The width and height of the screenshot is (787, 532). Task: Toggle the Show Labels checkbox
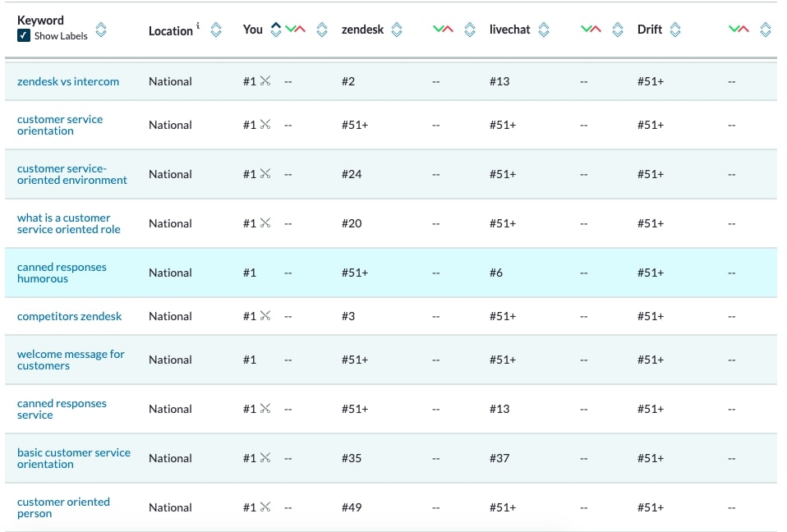click(24, 35)
